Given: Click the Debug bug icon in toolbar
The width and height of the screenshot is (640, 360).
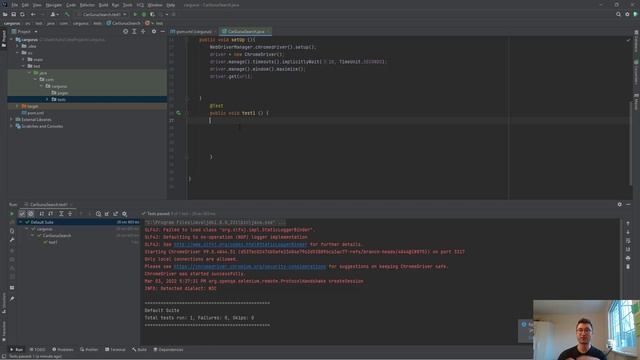Looking at the screenshot, I should point(144,14).
